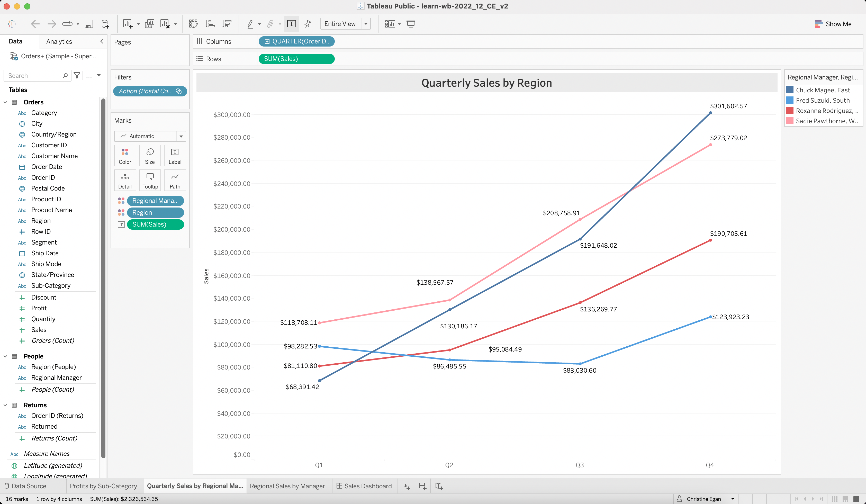This screenshot has width=866, height=504.
Task: Collapse the Orders table tree
Action: coord(5,102)
